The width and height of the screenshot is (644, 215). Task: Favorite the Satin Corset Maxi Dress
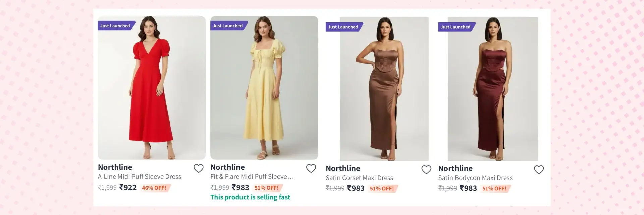coord(426,170)
